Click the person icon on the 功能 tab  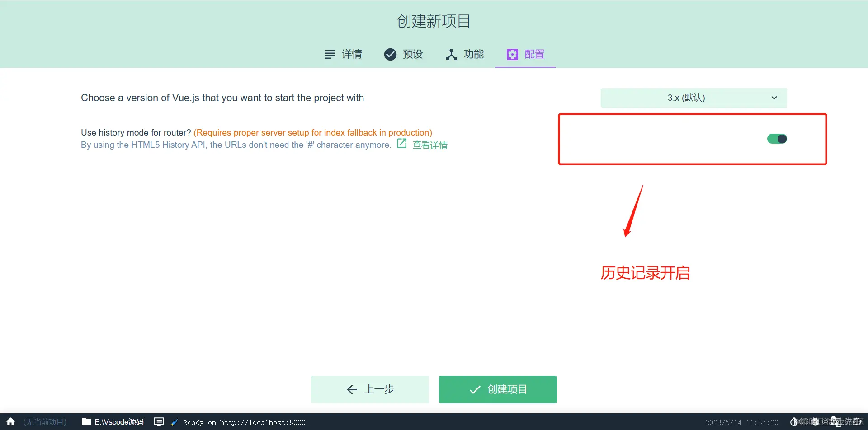(451, 54)
